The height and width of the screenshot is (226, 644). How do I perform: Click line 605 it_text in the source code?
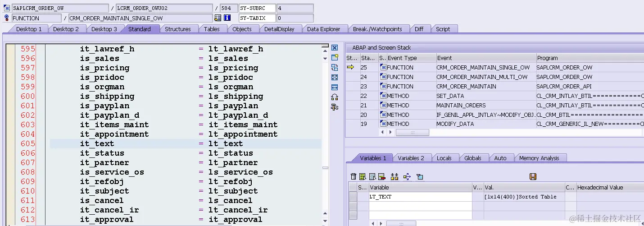click(186, 143)
